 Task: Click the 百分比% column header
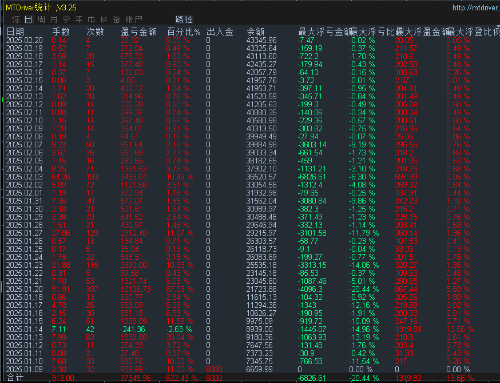pyautogui.click(x=183, y=32)
